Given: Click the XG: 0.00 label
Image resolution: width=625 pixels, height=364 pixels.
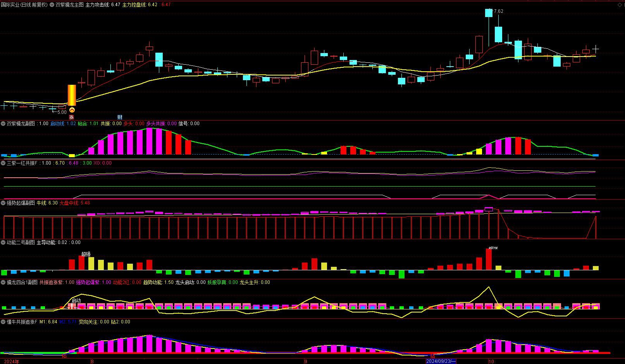Looking at the screenshot, I should (x=102, y=163).
